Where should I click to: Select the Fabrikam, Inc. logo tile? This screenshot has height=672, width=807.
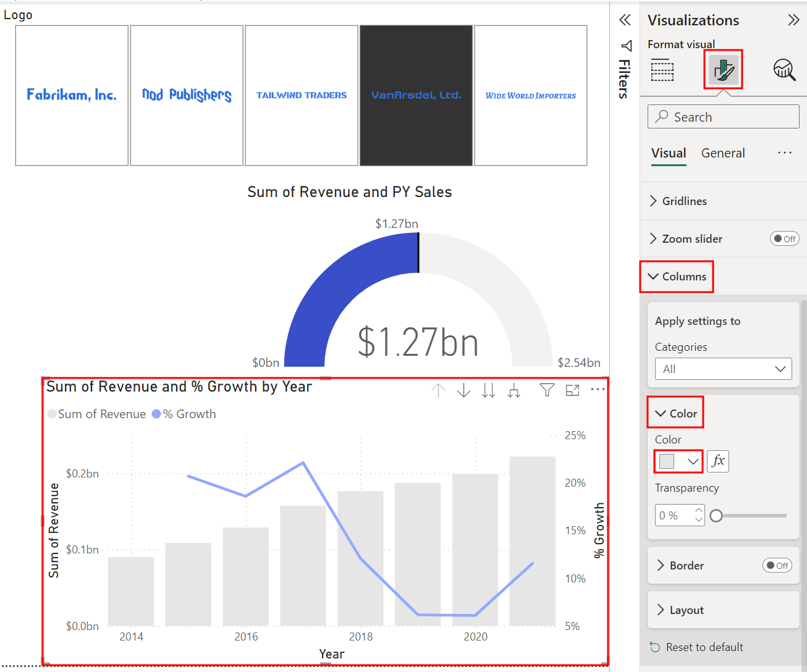tap(72, 95)
